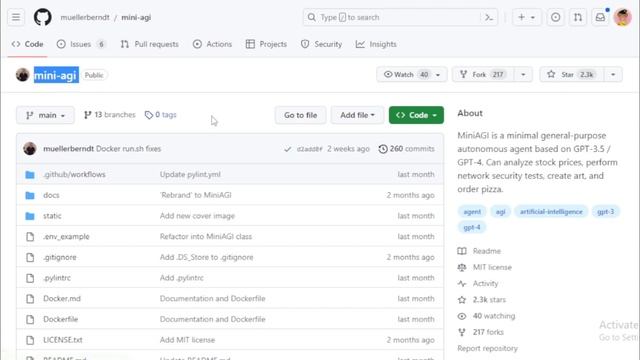Click the Go to file button
Screen dimensions: 640x360
[x=300, y=115]
